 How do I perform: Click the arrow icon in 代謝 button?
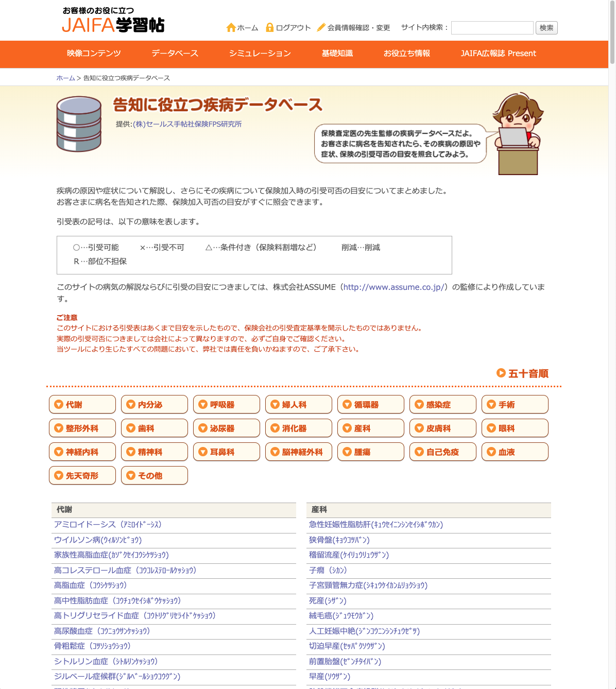point(59,405)
